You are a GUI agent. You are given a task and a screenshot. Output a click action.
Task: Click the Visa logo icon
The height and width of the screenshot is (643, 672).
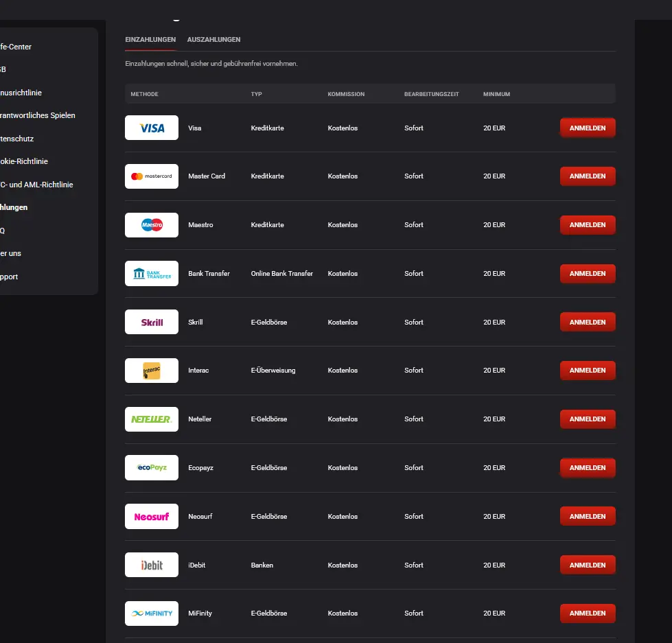(152, 128)
